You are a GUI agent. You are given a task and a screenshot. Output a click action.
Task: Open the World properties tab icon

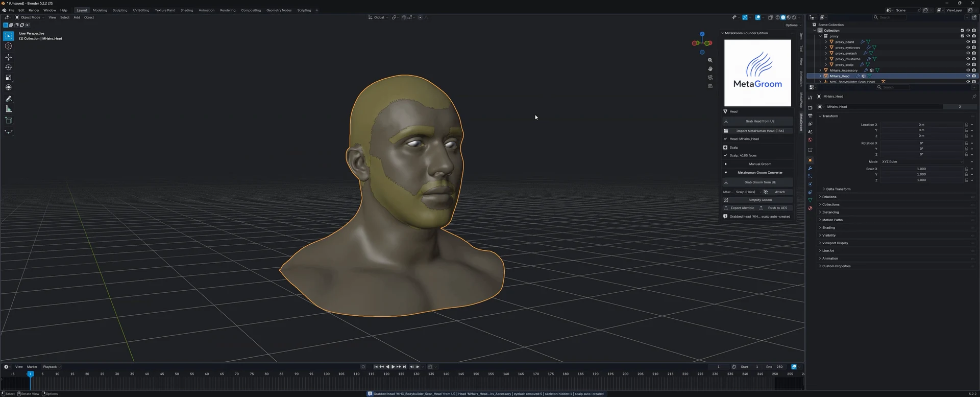[810, 139]
